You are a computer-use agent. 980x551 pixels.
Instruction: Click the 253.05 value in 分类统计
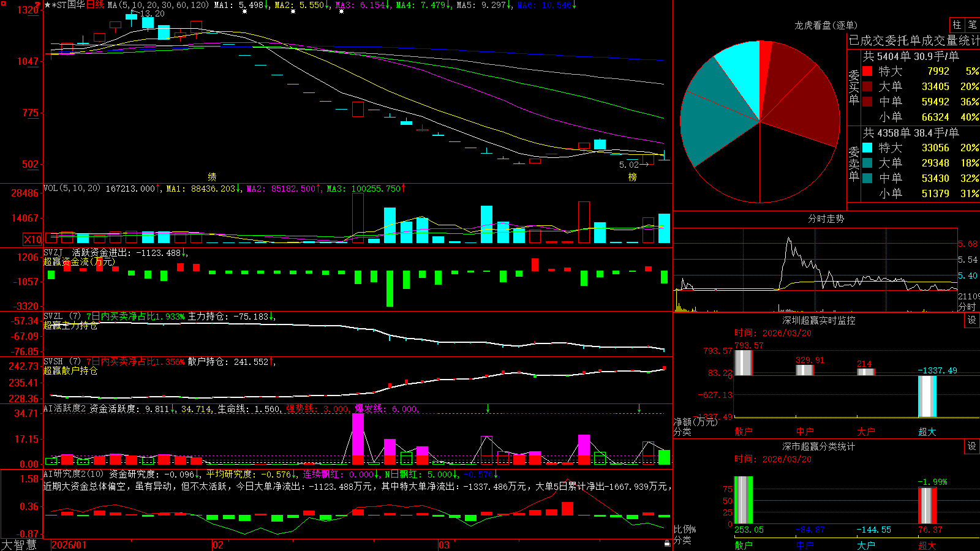[x=749, y=530]
